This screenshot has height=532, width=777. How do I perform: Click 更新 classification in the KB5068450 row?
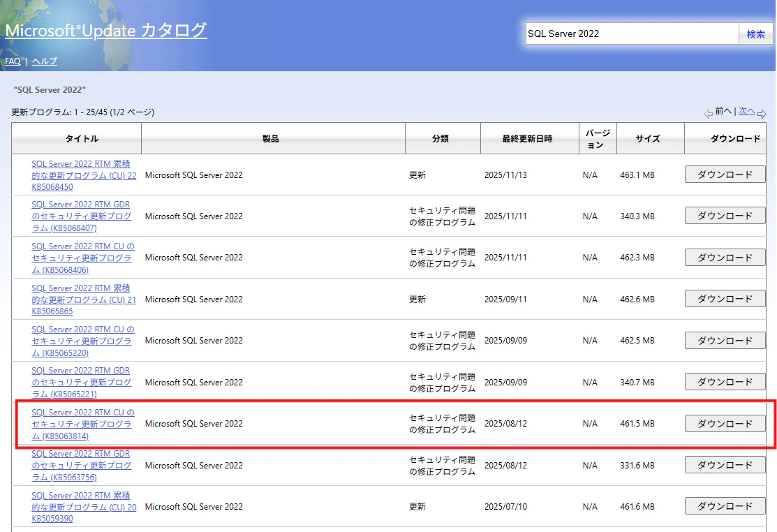pyautogui.click(x=417, y=175)
